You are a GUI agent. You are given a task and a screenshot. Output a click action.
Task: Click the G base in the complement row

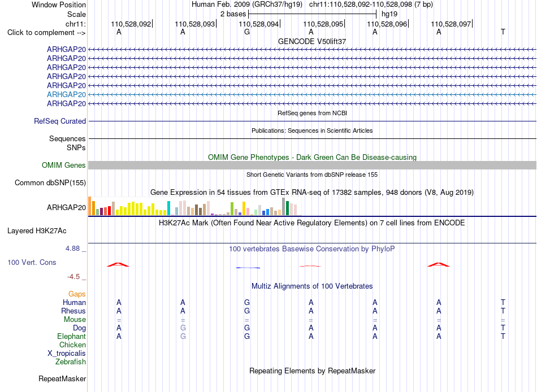247,32
